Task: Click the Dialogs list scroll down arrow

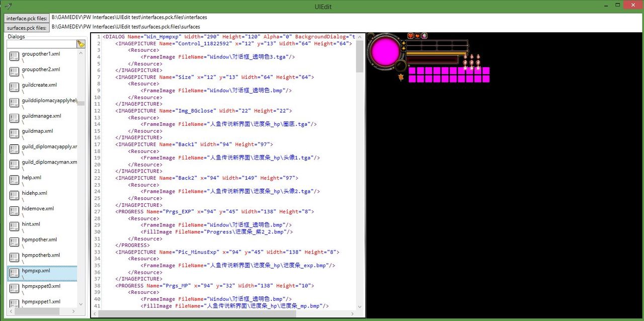Action: (81, 303)
